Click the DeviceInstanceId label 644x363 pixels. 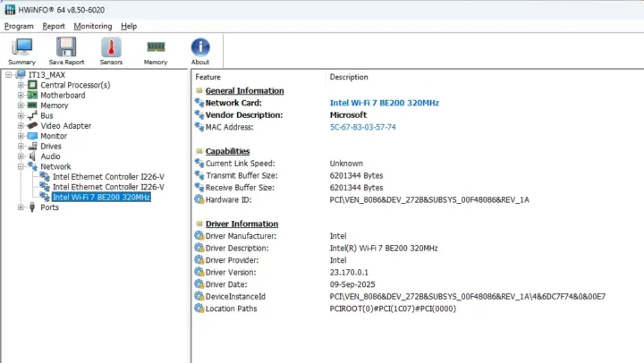click(x=235, y=297)
